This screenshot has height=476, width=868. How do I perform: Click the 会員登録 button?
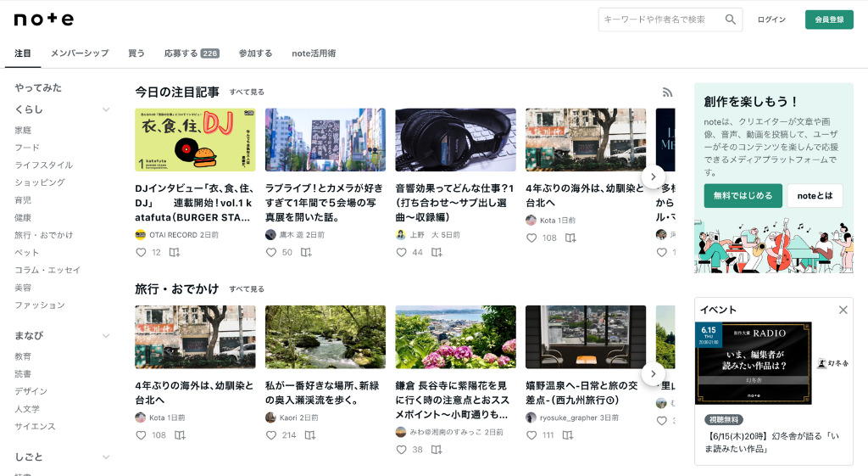click(829, 20)
